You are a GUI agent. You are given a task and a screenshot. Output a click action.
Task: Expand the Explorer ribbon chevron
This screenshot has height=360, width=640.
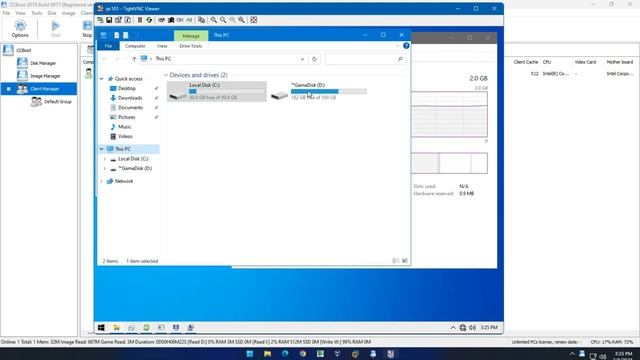tap(397, 46)
